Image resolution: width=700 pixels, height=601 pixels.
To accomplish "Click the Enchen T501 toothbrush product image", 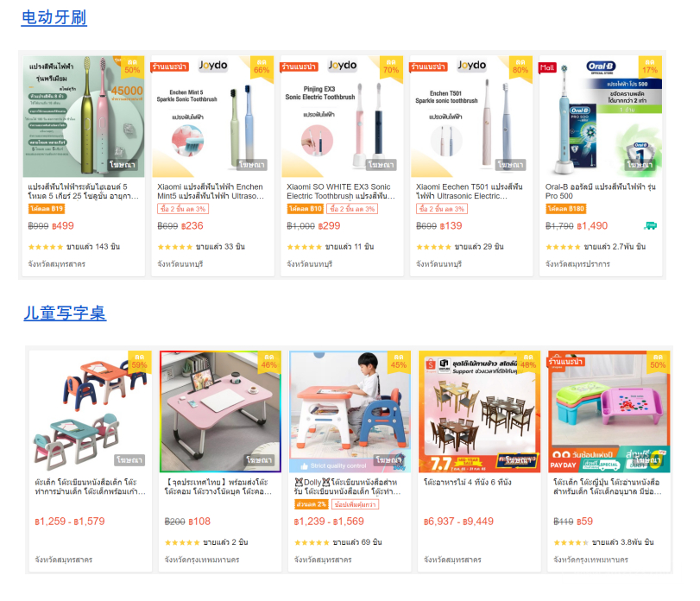I will tap(471, 117).
